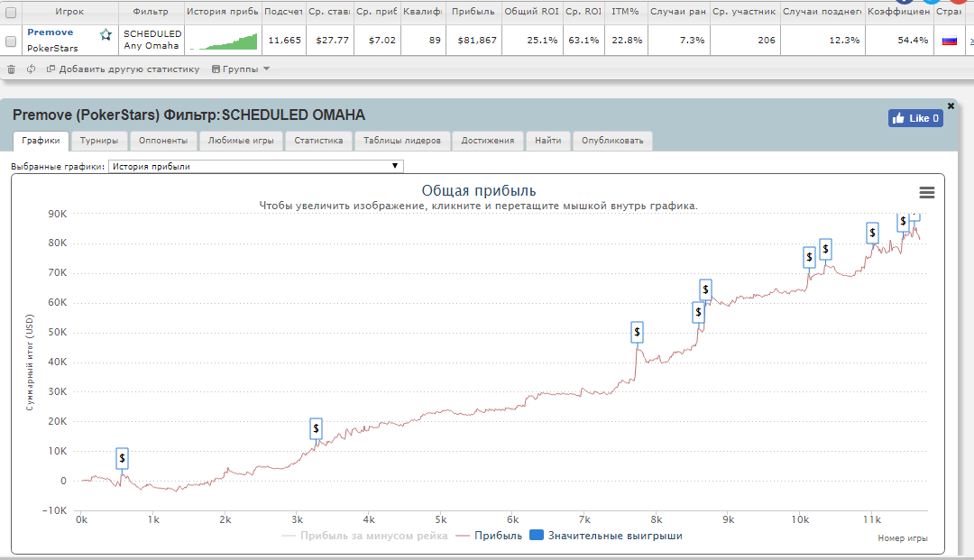Click the SCHEDULED Any Omaha filter cell
Image resolution: width=974 pixels, height=560 pixels.
pos(152,40)
